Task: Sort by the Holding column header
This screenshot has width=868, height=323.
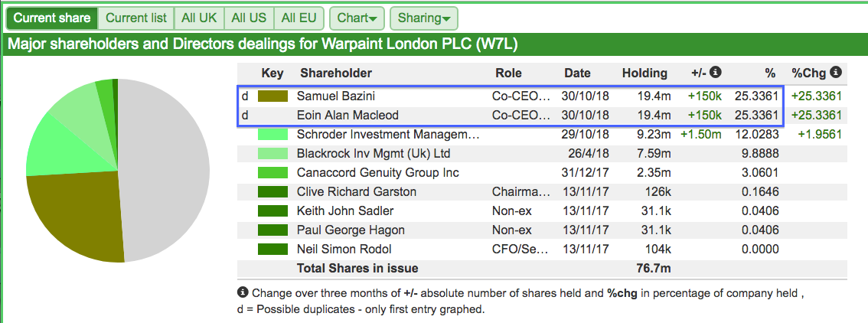Action: click(644, 73)
